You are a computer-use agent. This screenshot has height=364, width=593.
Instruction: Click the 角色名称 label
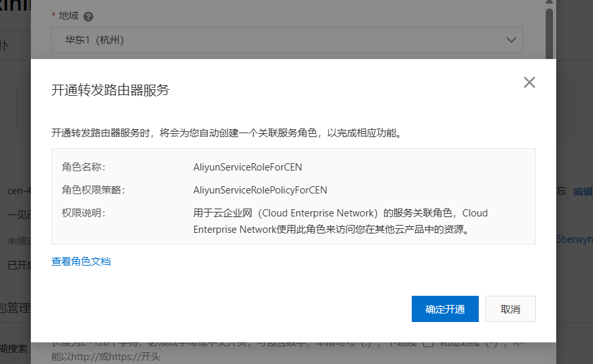(83, 167)
